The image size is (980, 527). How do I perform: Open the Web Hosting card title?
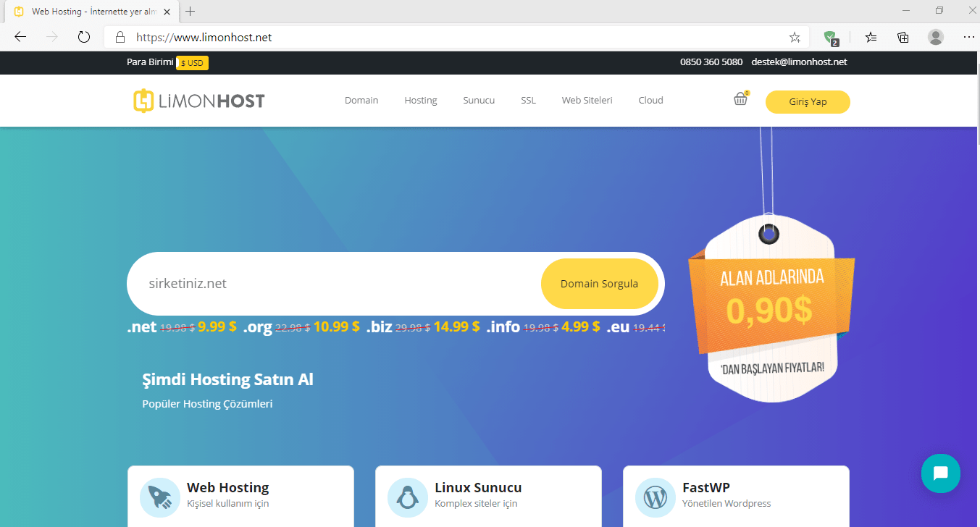coord(227,488)
